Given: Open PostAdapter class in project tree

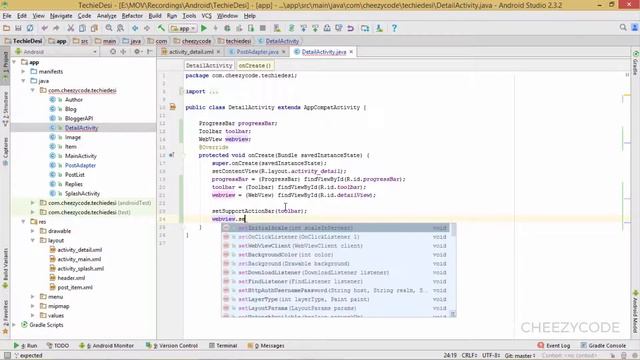Looking at the screenshot, I should point(80,165).
